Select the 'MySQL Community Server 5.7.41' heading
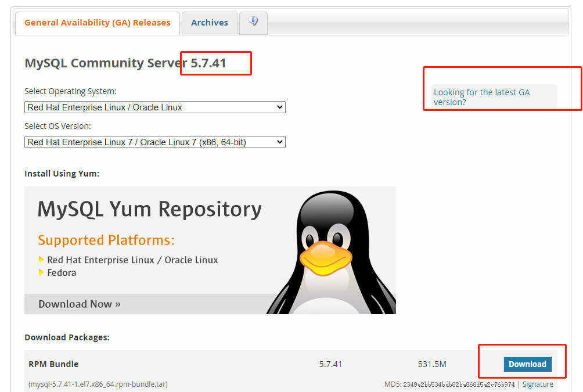583x392 pixels. pyautogui.click(x=125, y=63)
